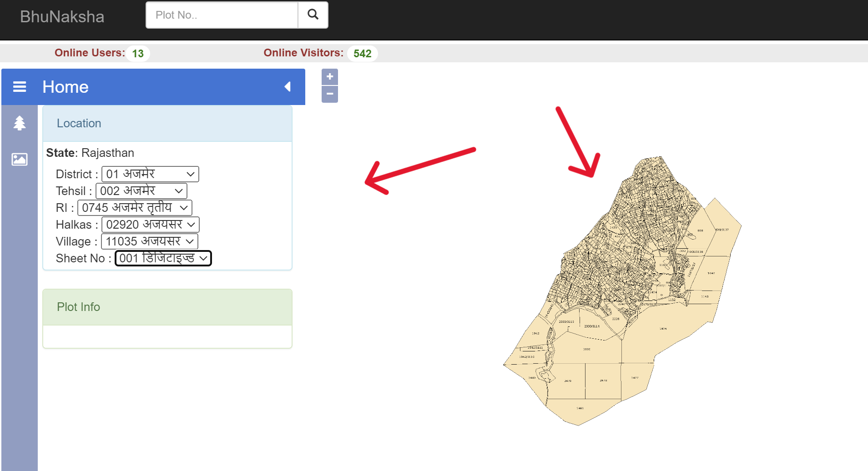Screen dimensions: 868x471
Task: Click the Plot Info panel header
Action: 167,307
